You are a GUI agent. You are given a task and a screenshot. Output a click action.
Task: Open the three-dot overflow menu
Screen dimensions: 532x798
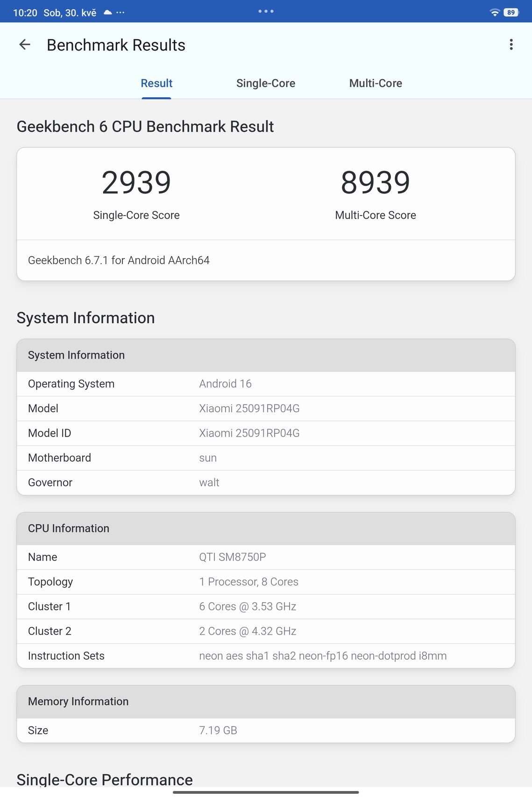point(511,45)
